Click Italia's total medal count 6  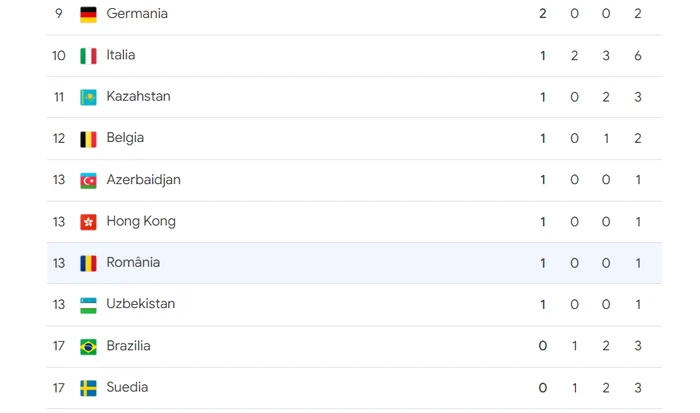(x=638, y=56)
